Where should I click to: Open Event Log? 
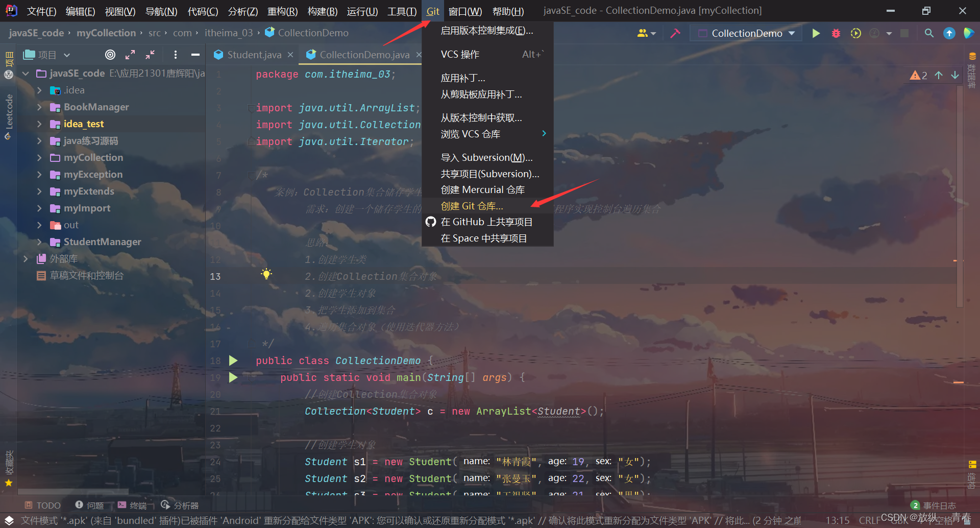coord(934,505)
